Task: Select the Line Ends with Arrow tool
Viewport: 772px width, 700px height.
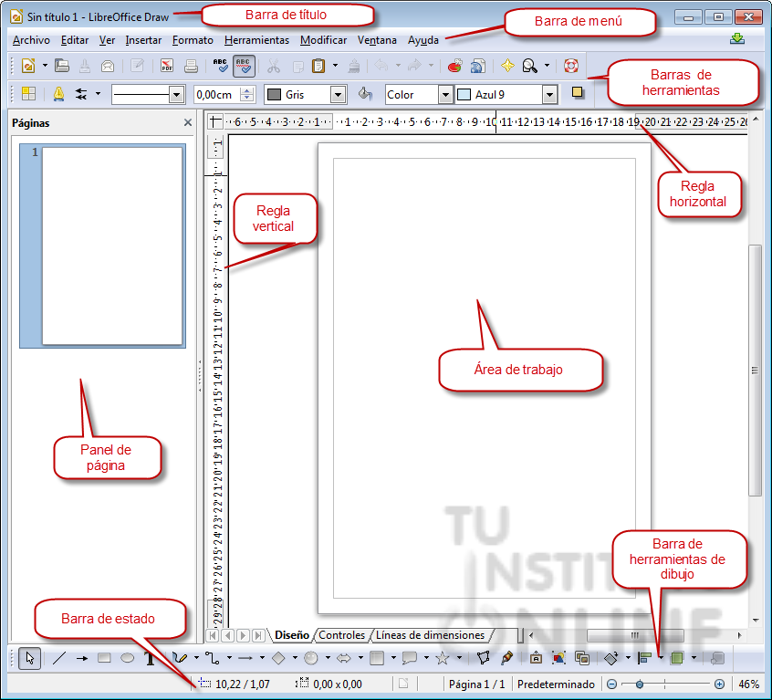Action: (x=82, y=658)
